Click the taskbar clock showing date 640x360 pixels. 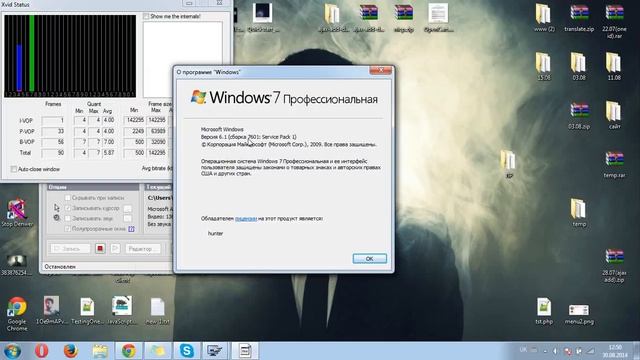click(x=615, y=351)
